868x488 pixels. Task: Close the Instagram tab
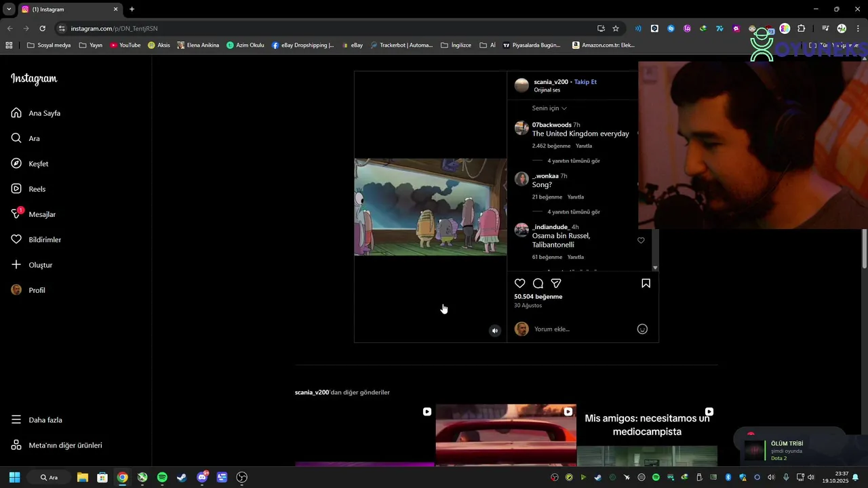coord(115,9)
